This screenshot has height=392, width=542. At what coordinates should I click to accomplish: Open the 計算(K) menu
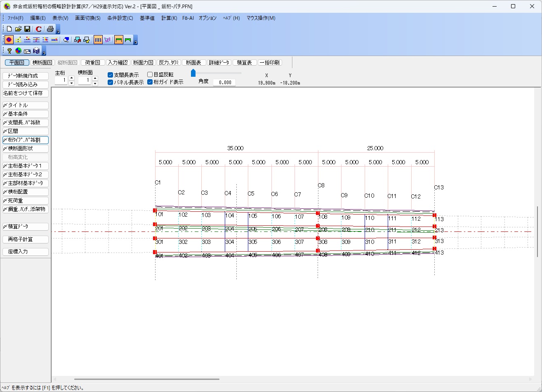(x=169, y=18)
